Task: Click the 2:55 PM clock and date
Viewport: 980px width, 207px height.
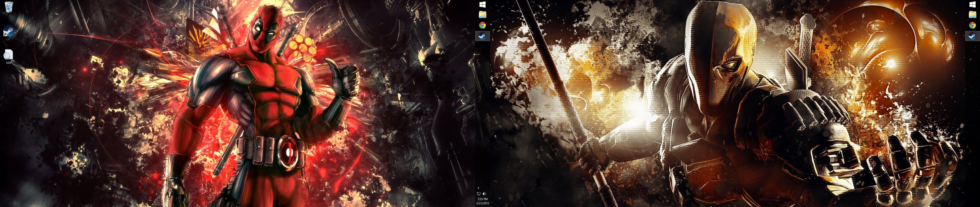Action: pyautogui.click(x=482, y=201)
